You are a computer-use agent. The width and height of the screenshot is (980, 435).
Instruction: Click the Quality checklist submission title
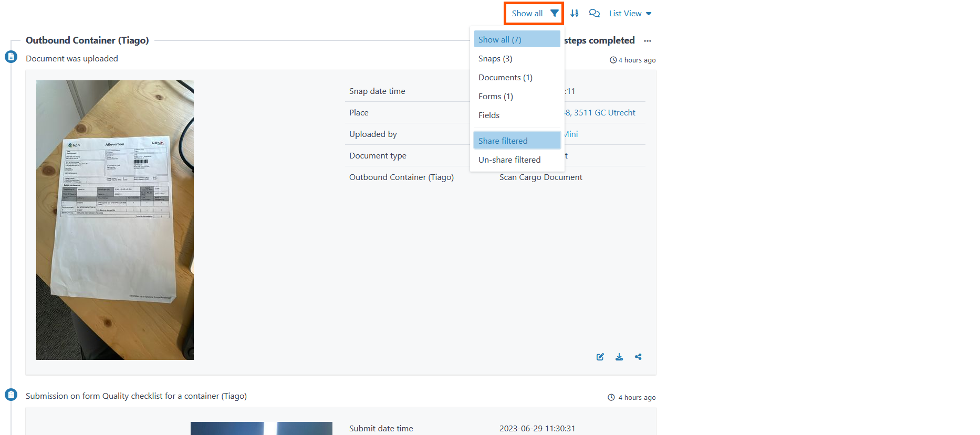tap(136, 396)
